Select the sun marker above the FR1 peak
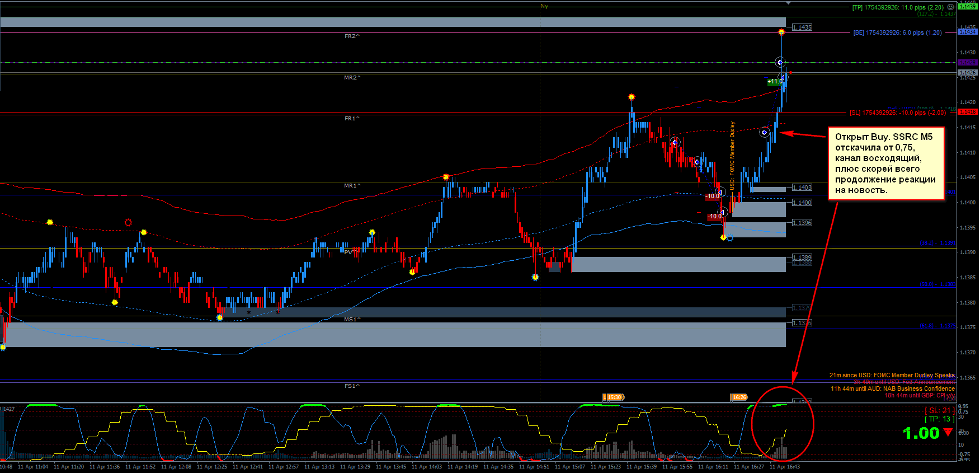The width and height of the screenshot is (980, 473). click(x=632, y=97)
